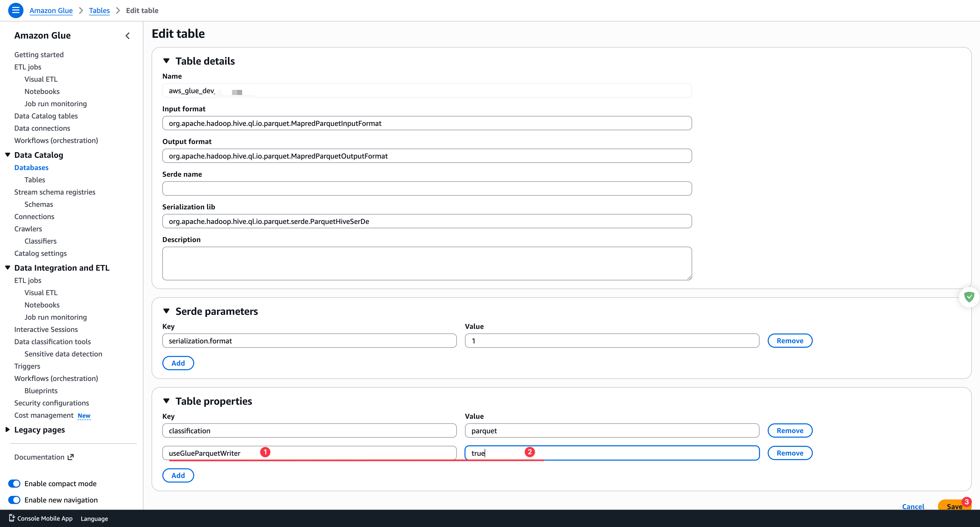Remove the useGlueParquetWriter property row
Image resolution: width=980 pixels, height=527 pixels.
pyautogui.click(x=790, y=453)
